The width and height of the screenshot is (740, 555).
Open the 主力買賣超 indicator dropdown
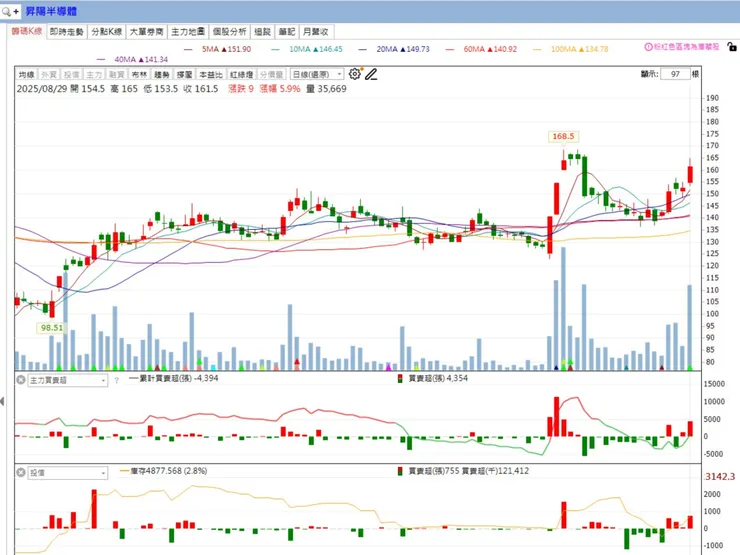point(67,380)
